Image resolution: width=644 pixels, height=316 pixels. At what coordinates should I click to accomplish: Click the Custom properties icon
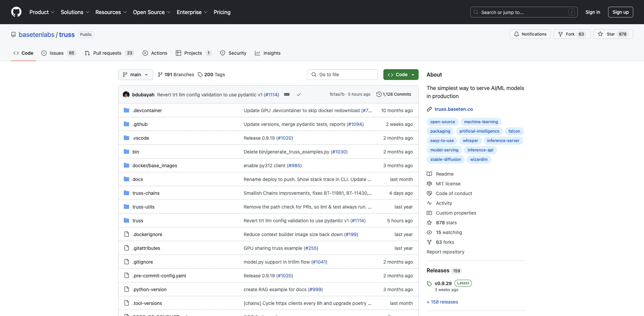(x=429, y=213)
